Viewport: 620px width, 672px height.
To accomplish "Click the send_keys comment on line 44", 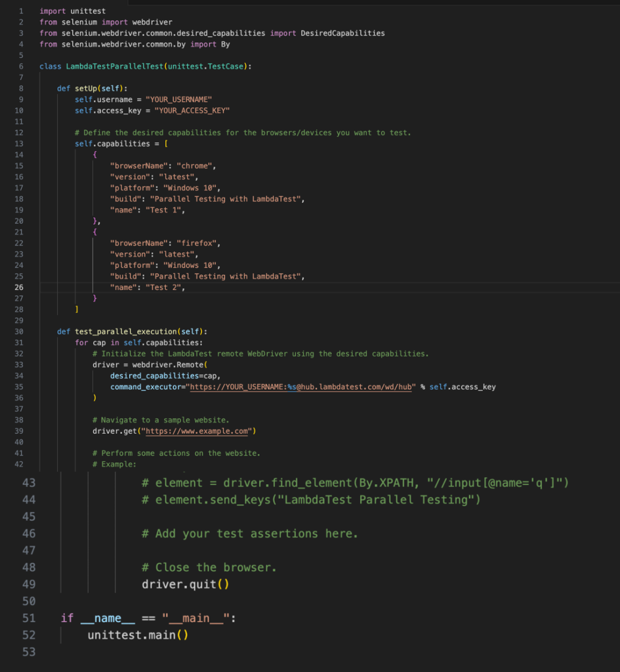I will [x=311, y=499].
